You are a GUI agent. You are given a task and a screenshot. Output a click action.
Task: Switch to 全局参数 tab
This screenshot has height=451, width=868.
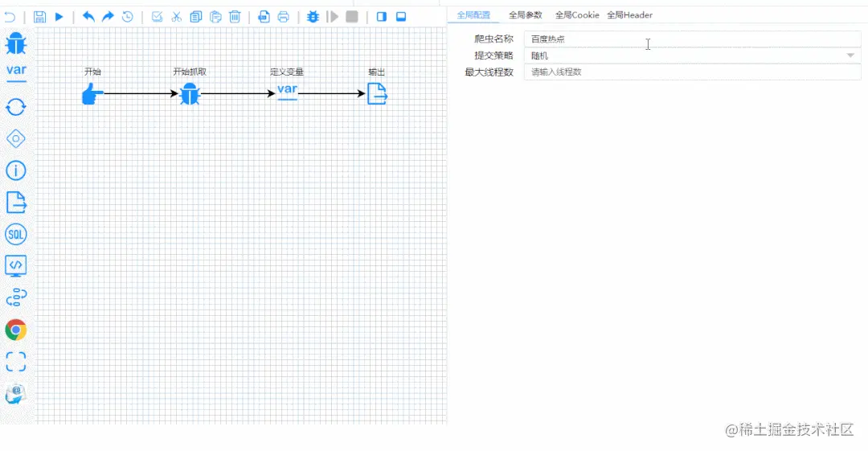pos(526,15)
